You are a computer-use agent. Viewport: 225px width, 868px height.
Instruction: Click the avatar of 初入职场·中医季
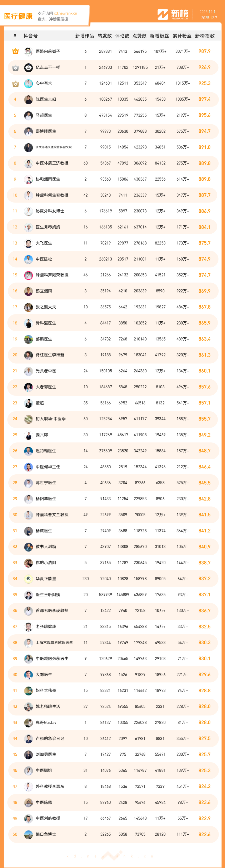point(28,419)
